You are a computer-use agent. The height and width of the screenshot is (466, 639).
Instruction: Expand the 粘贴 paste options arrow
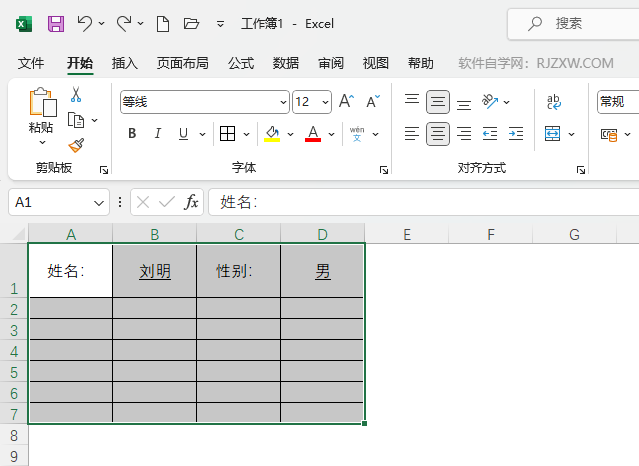coord(42,142)
